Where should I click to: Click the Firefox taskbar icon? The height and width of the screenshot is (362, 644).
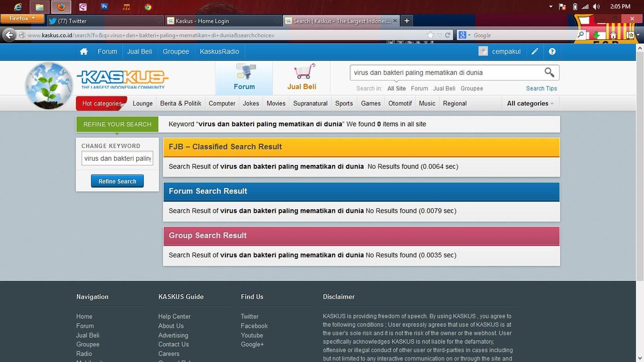pyautogui.click(x=61, y=7)
